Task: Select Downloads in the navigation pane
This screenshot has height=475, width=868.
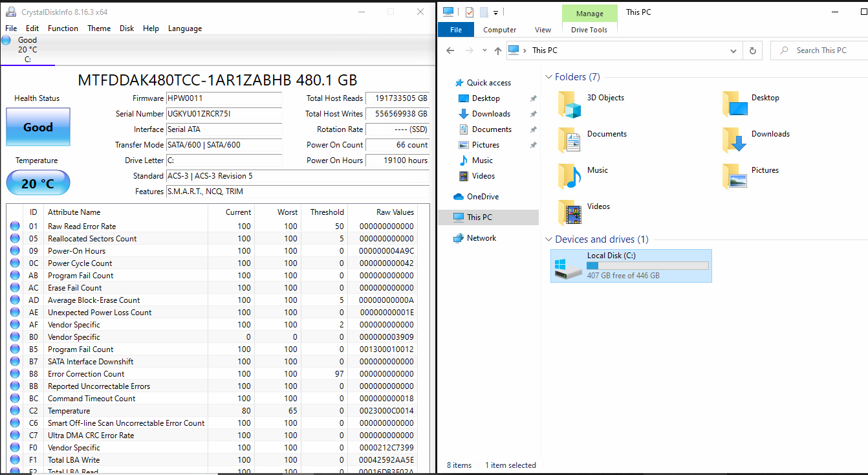Action: [491, 114]
